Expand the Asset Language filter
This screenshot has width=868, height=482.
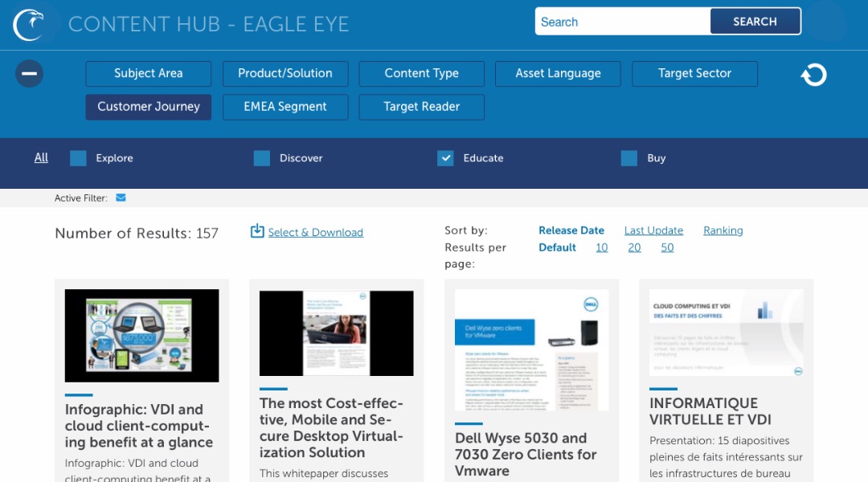[558, 74]
